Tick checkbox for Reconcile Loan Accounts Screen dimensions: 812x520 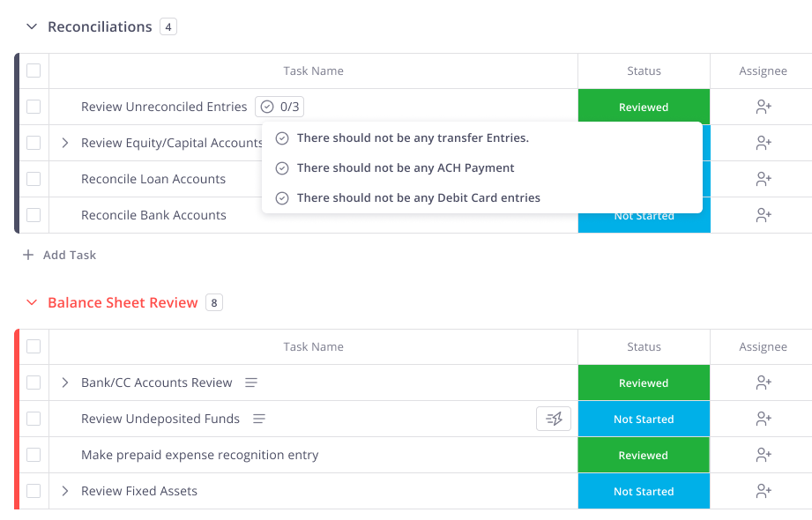click(34, 179)
